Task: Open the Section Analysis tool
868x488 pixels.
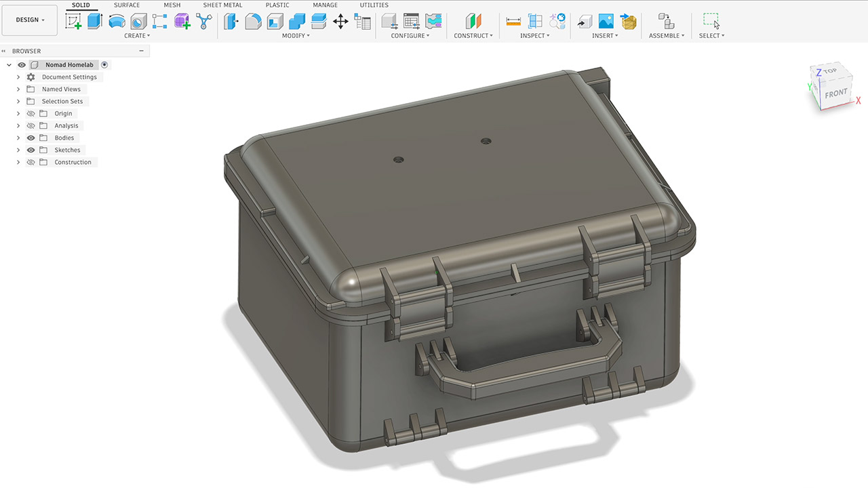Action: tap(535, 21)
